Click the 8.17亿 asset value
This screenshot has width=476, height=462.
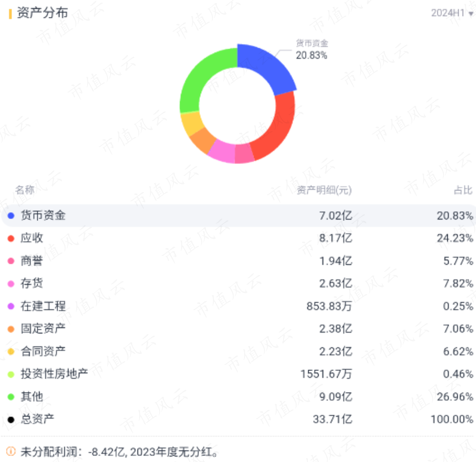click(x=336, y=238)
